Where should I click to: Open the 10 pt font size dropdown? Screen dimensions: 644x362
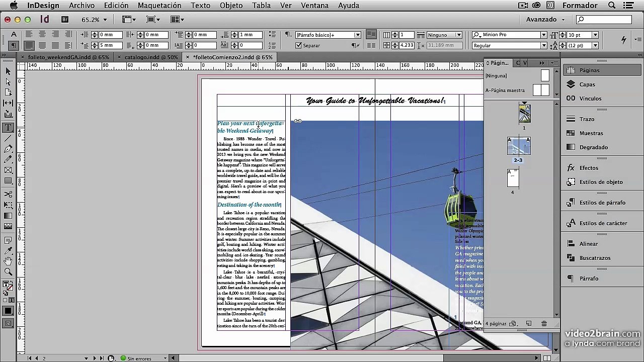point(595,35)
